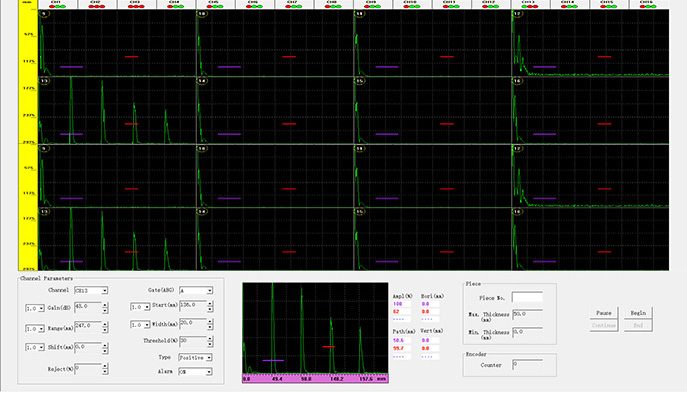This screenshot has height=395, width=687.
Task: Open the Start (mm) step size dropdown
Action: (x=140, y=307)
